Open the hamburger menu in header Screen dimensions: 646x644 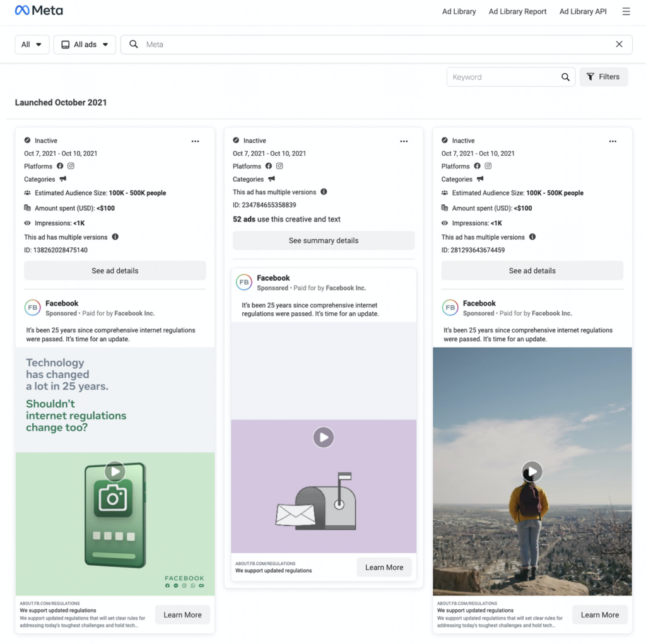click(x=626, y=11)
